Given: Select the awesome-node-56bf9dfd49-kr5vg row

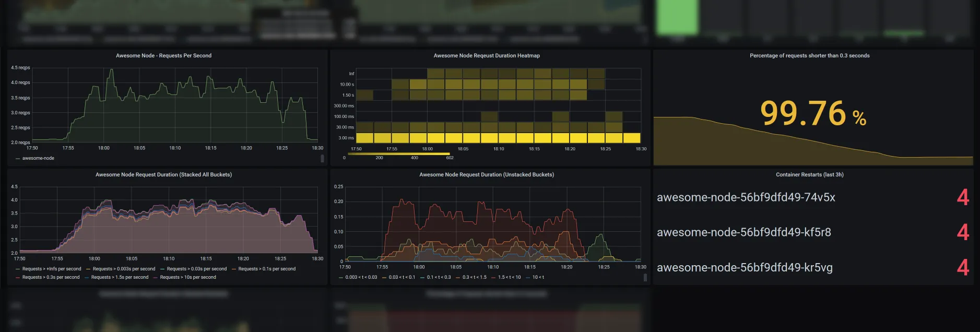Looking at the screenshot, I should coord(813,267).
